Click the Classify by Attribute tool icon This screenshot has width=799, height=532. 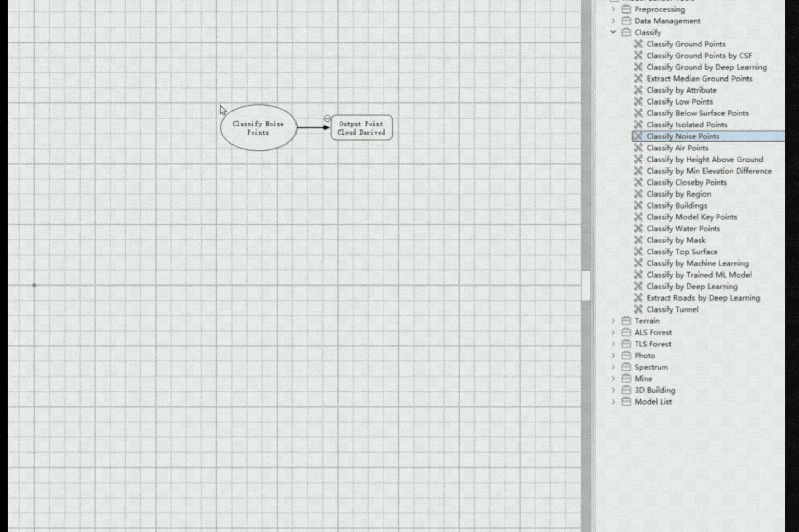[x=638, y=90]
